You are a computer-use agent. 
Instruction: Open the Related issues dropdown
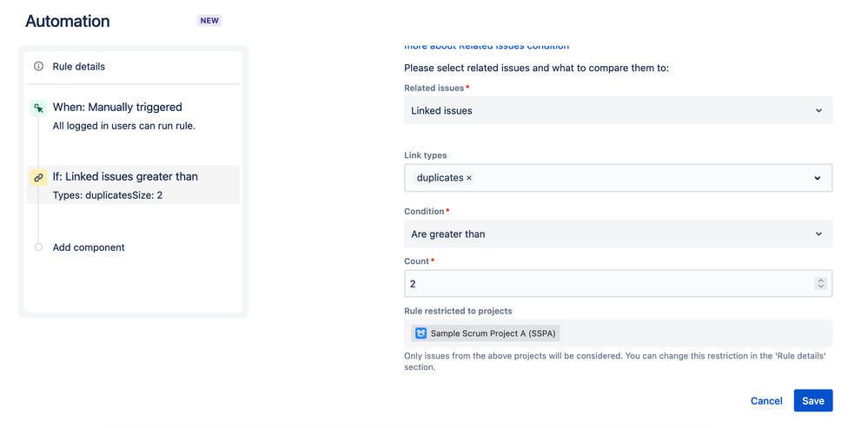[x=618, y=110]
